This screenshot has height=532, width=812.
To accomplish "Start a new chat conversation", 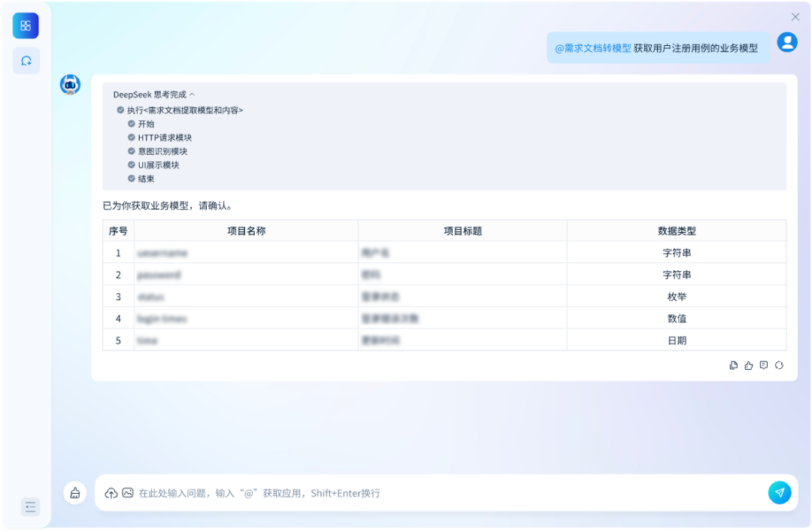I will [26, 61].
